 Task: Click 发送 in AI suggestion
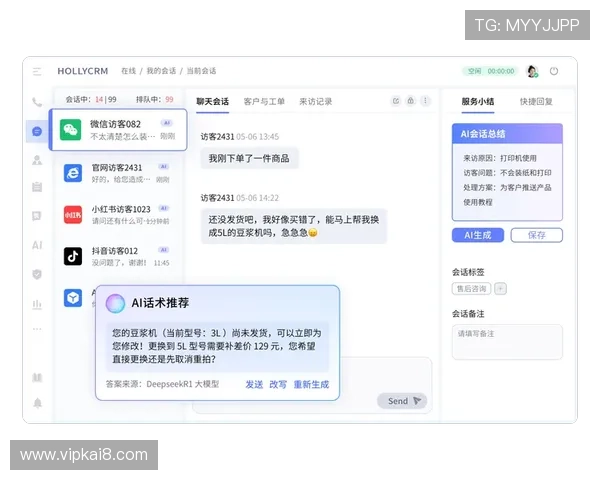[x=254, y=384]
